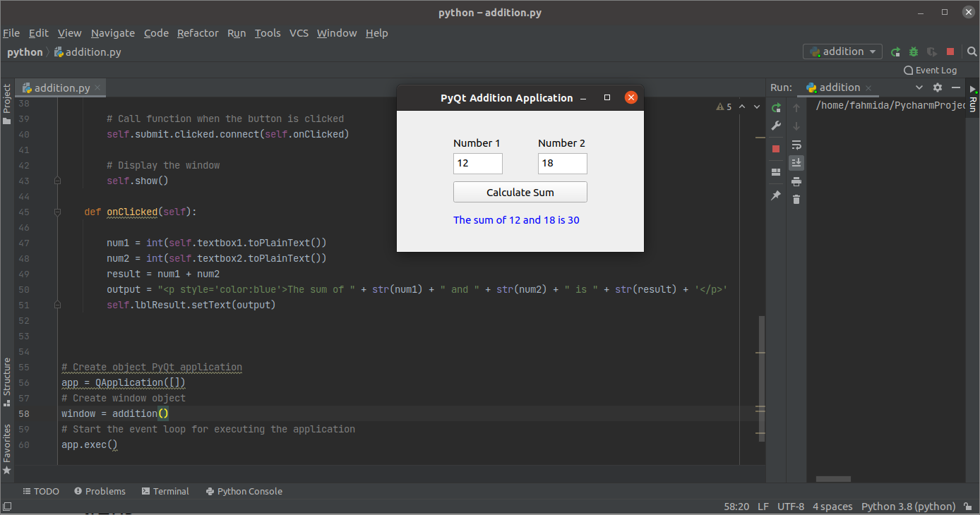Open the Event Log
This screenshot has width=980, height=515.
(931, 70)
